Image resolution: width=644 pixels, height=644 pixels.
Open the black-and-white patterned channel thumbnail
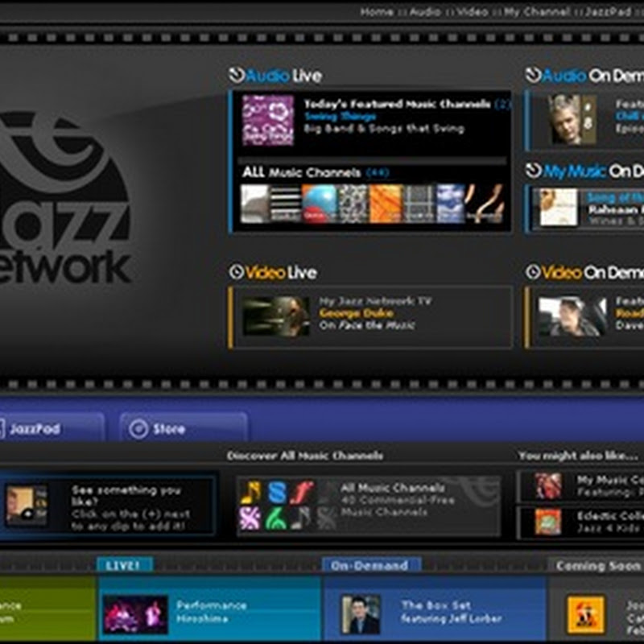[x=353, y=204]
